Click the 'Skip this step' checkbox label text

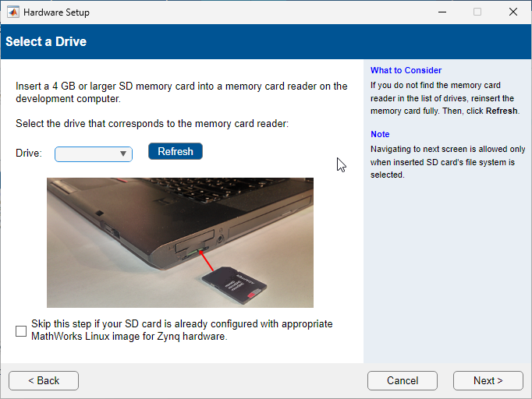tap(181, 330)
